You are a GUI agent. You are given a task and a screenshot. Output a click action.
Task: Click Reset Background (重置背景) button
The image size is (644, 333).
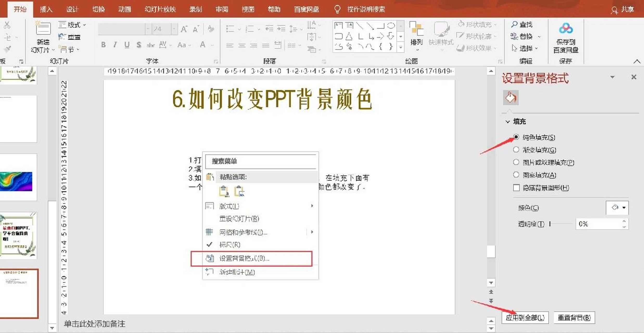pos(574,317)
